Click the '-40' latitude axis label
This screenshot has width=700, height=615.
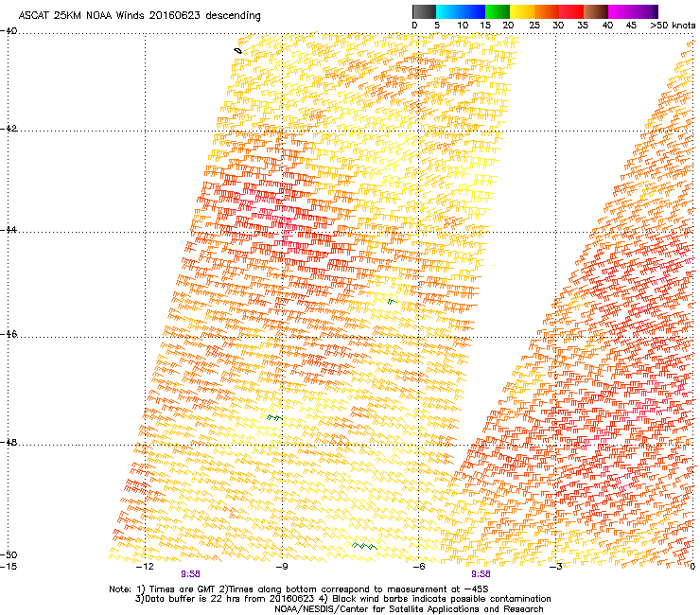click(9, 31)
